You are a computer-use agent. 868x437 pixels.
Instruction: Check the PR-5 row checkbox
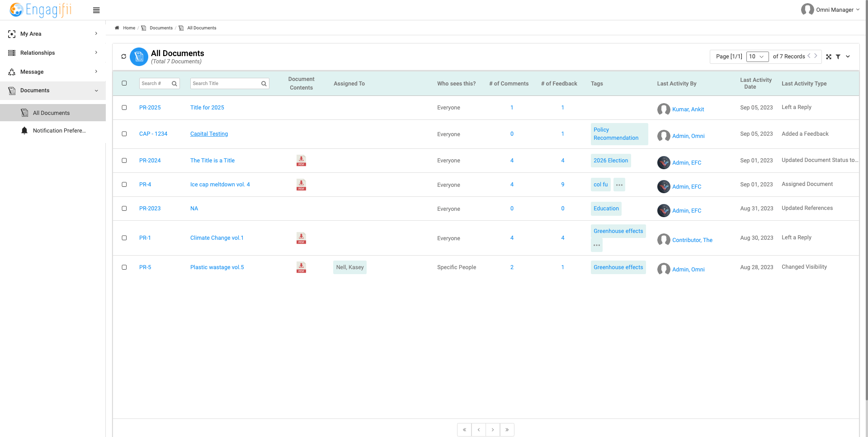pos(124,267)
